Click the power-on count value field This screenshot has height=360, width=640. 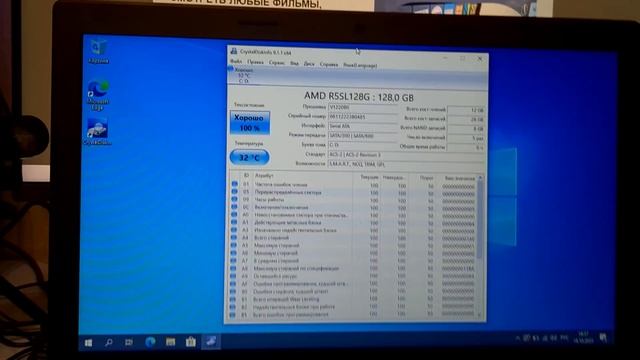coord(466,138)
